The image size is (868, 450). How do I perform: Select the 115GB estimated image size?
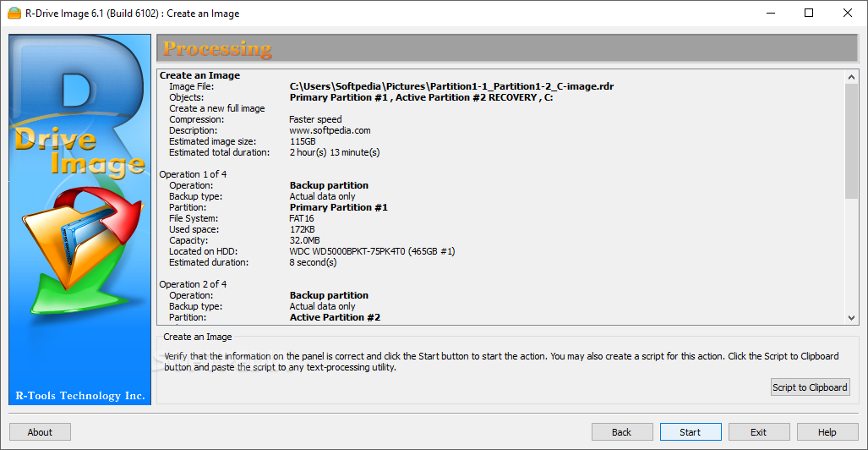pyautogui.click(x=303, y=141)
